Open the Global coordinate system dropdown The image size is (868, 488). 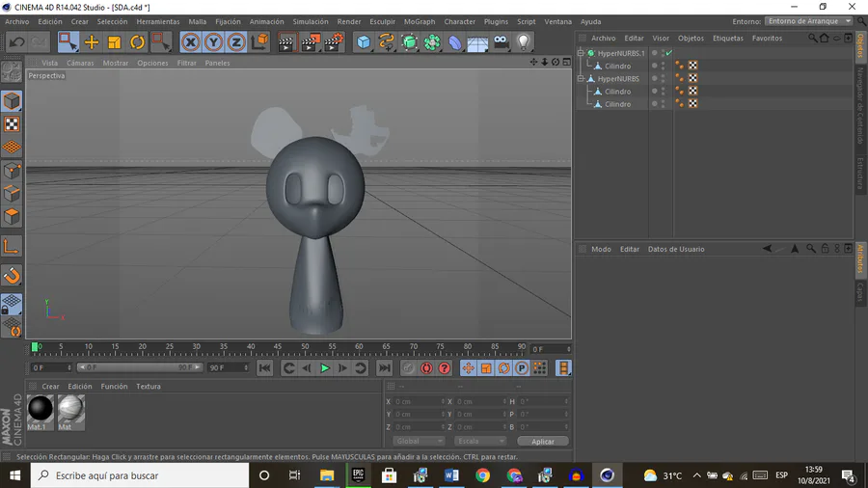[x=418, y=441]
